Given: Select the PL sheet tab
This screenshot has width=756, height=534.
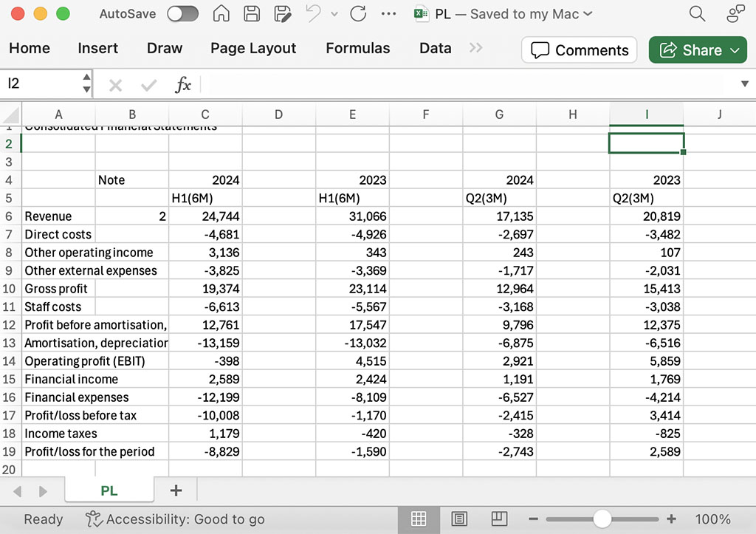Looking at the screenshot, I should pyautogui.click(x=109, y=490).
